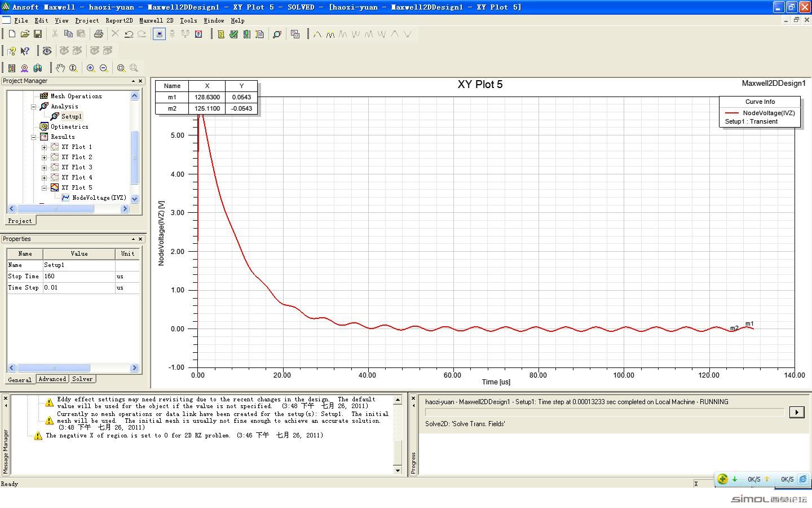Toggle the eye visibility toolbar icon
The width and height of the screenshot is (812, 508).
(47, 51)
